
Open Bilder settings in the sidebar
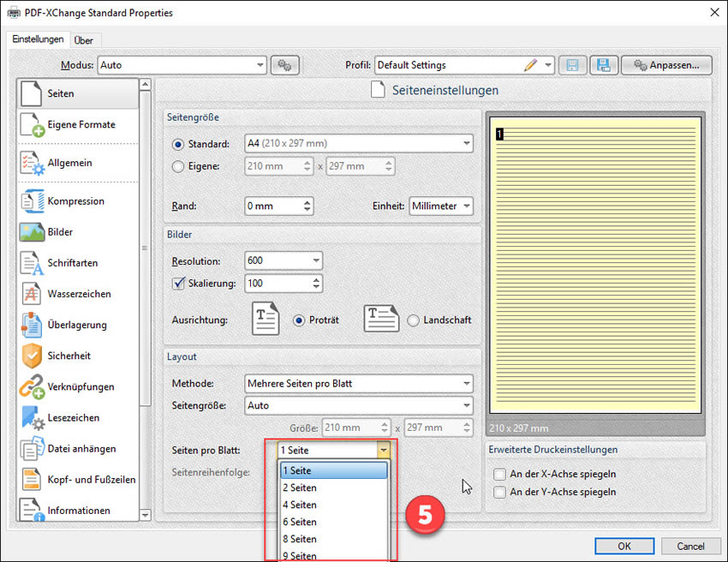click(x=78, y=232)
